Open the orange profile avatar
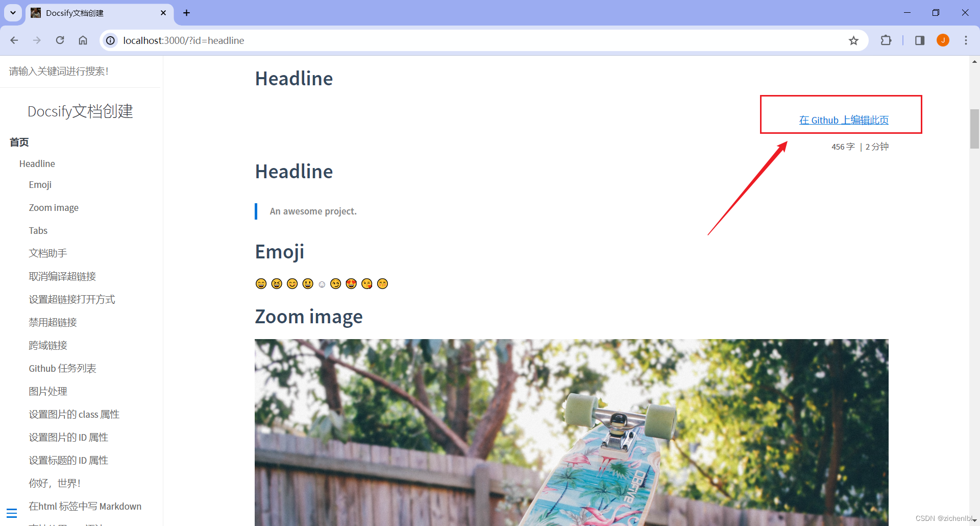This screenshot has height=526, width=980. point(943,40)
